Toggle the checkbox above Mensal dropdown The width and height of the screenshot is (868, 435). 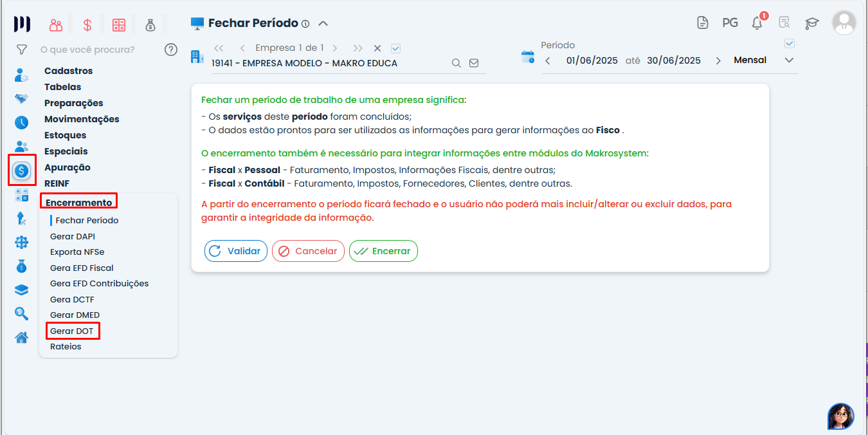(790, 44)
